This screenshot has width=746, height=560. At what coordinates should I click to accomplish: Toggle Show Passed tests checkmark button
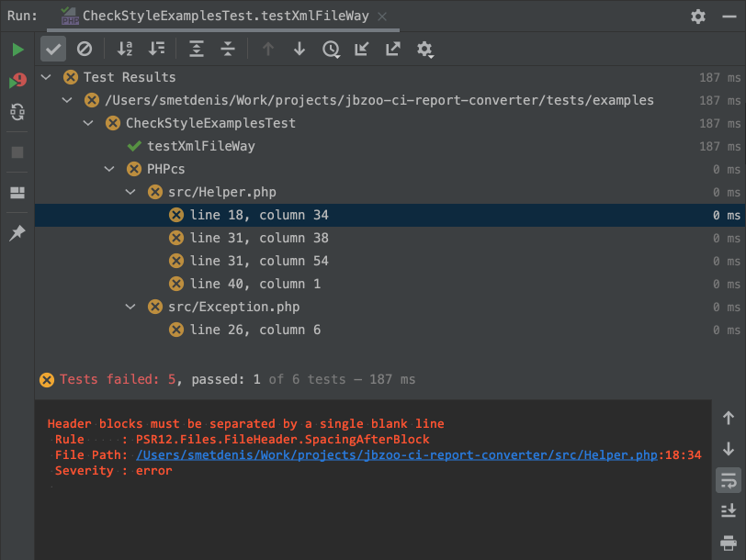tap(52, 49)
